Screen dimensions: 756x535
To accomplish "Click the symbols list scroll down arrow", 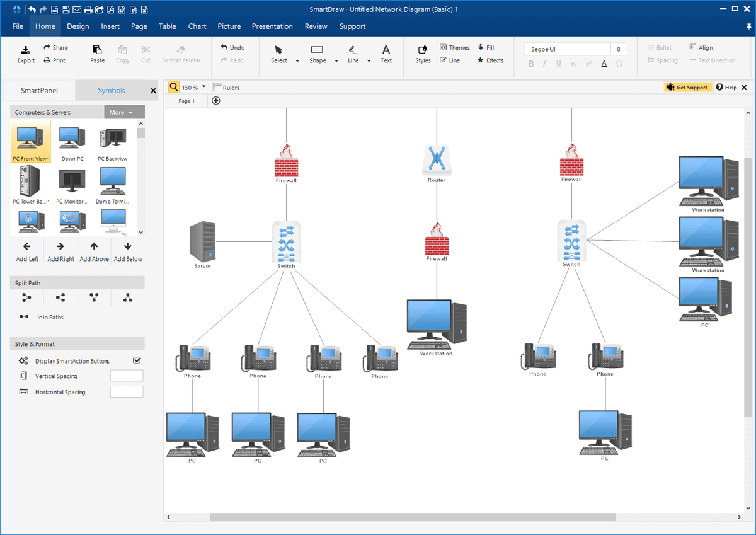I will click(x=141, y=232).
